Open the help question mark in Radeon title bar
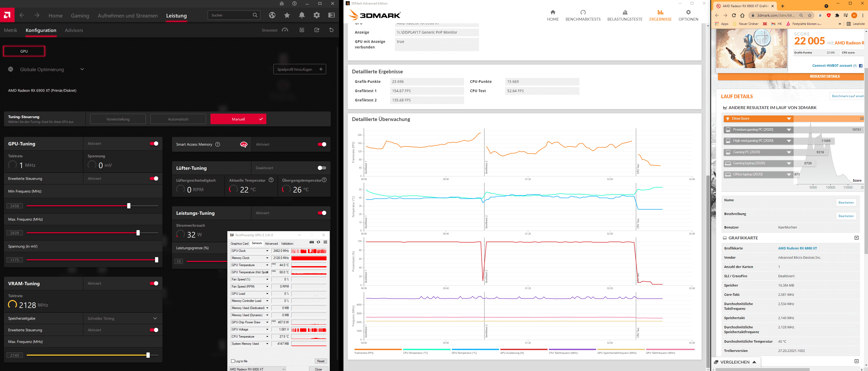The width and height of the screenshot is (868, 371). pyautogui.click(x=294, y=4)
